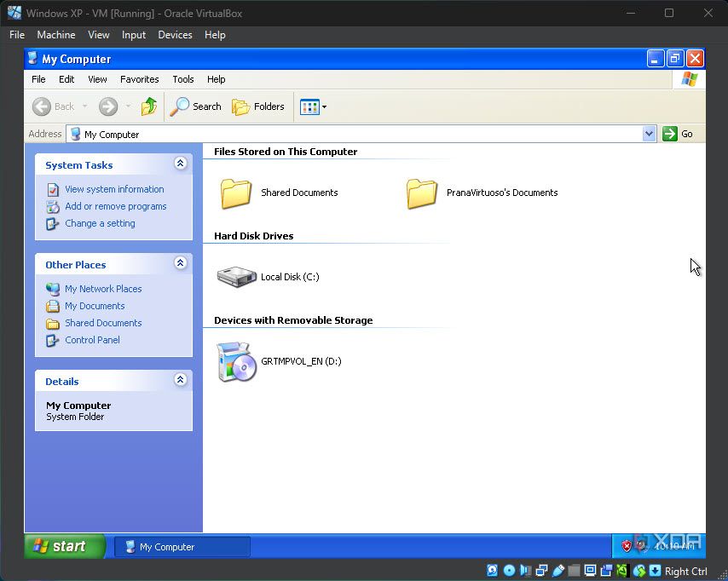
Task: Open the Tools menu
Action: coord(183,79)
